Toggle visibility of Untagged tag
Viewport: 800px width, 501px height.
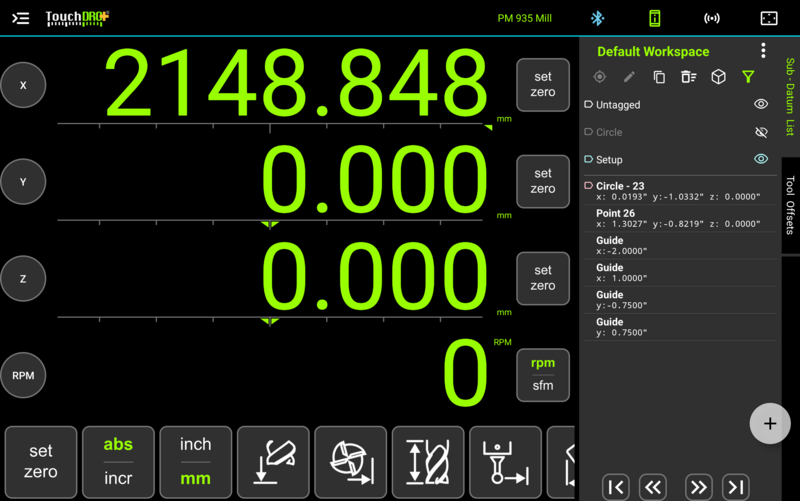point(761,104)
